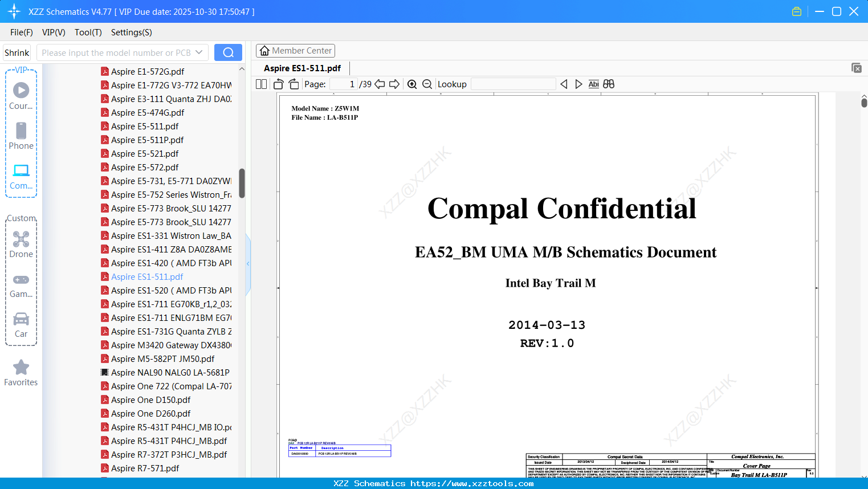Close all tabs icon at top right
The width and height of the screenshot is (868, 489).
click(856, 68)
